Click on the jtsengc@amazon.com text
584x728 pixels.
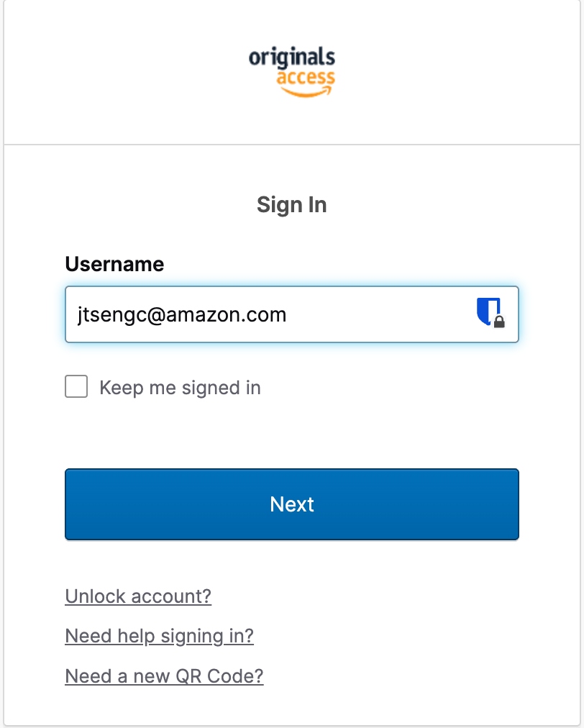pyautogui.click(x=182, y=315)
